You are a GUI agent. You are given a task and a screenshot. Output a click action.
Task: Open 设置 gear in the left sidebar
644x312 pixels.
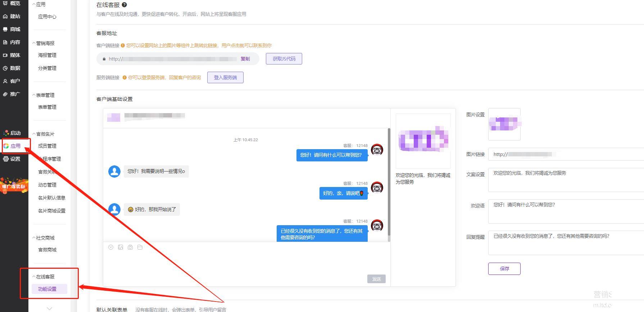click(x=12, y=159)
